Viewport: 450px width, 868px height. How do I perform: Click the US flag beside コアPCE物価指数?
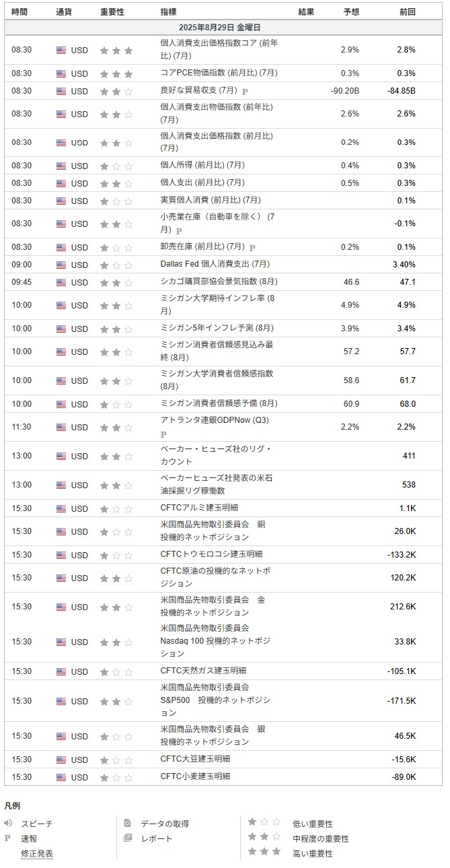pos(61,73)
